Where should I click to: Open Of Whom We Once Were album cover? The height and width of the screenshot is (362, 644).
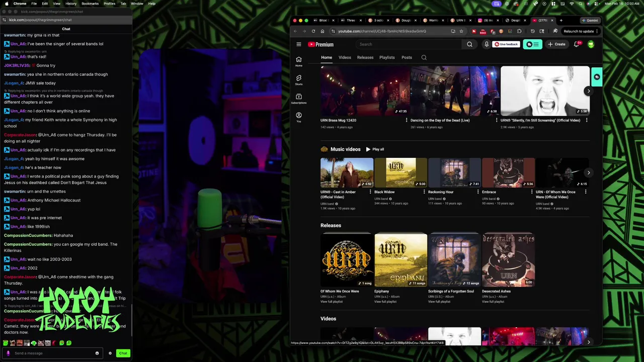[x=347, y=260]
